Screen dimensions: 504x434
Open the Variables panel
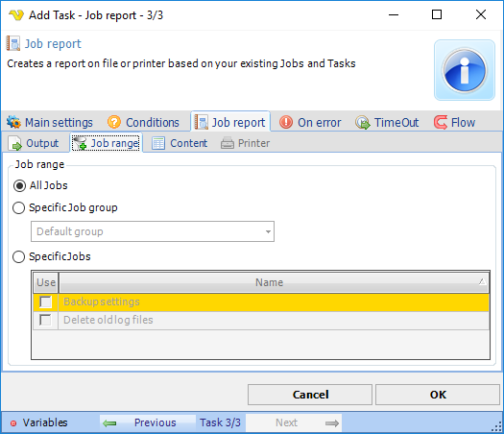[x=38, y=423]
